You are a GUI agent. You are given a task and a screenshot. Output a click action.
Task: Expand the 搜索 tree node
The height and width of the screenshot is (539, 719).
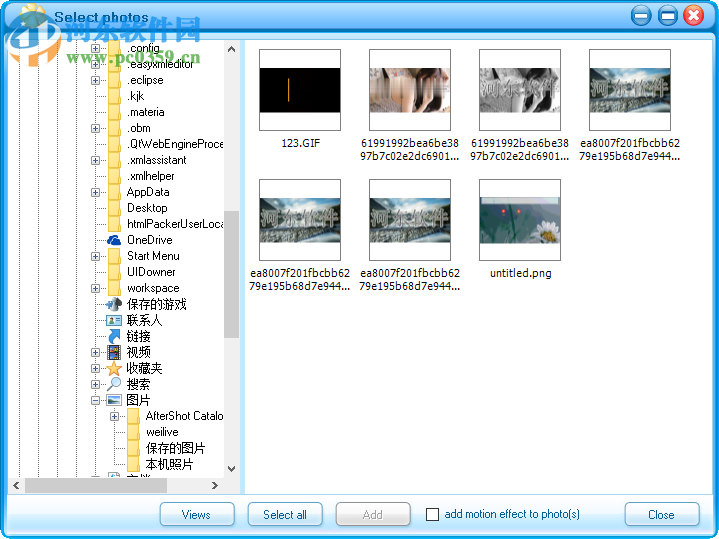click(95, 384)
